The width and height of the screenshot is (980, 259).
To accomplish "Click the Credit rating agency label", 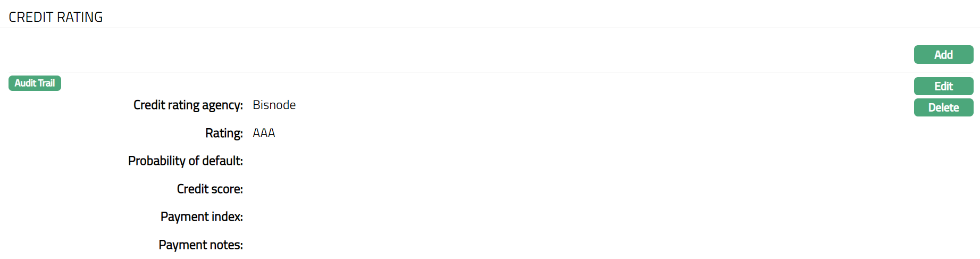I will click(188, 105).
